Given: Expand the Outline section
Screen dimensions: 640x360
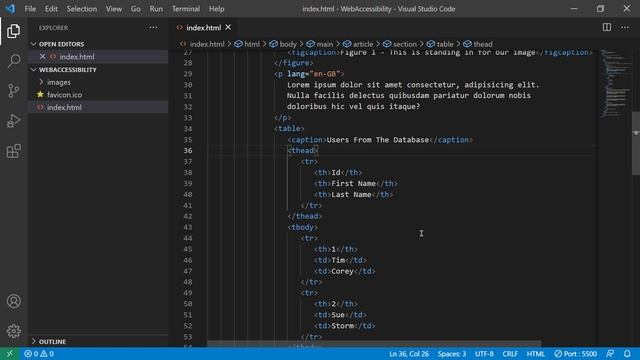Looking at the screenshot, I should tap(33, 341).
